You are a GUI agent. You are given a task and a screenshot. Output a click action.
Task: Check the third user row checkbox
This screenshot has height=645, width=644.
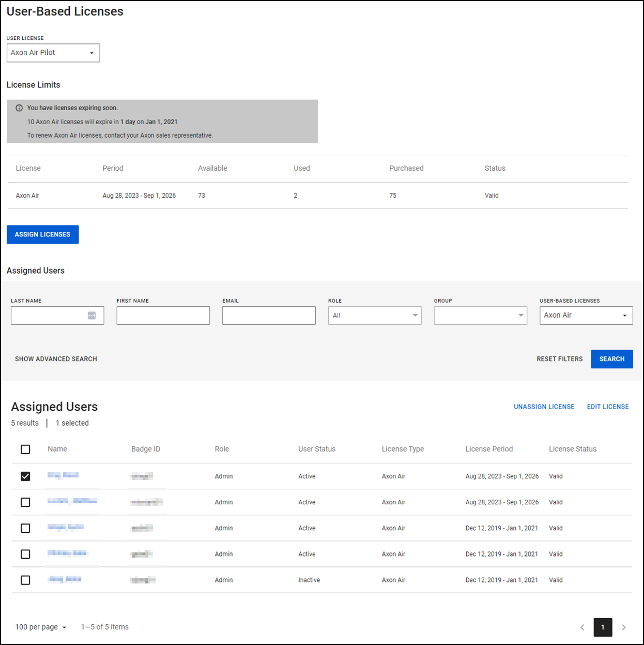pos(25,528)
